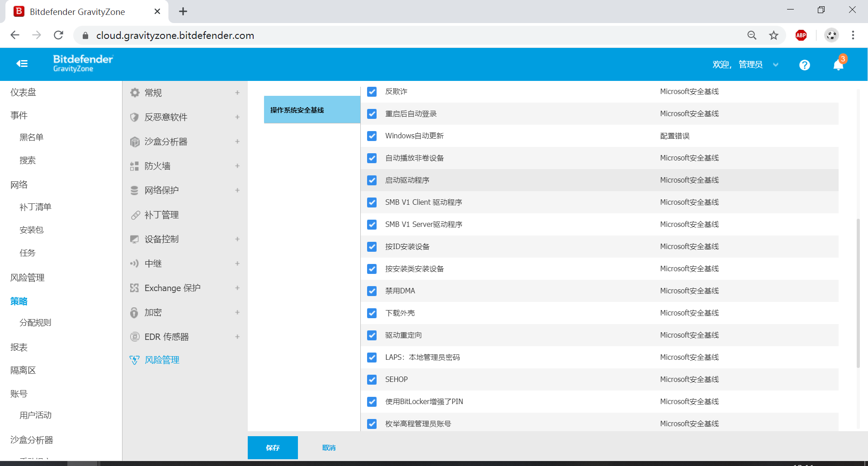The height and width of the screenshot is (466, 868).
Task: Click the 保存 button
Action: (273, 447)
